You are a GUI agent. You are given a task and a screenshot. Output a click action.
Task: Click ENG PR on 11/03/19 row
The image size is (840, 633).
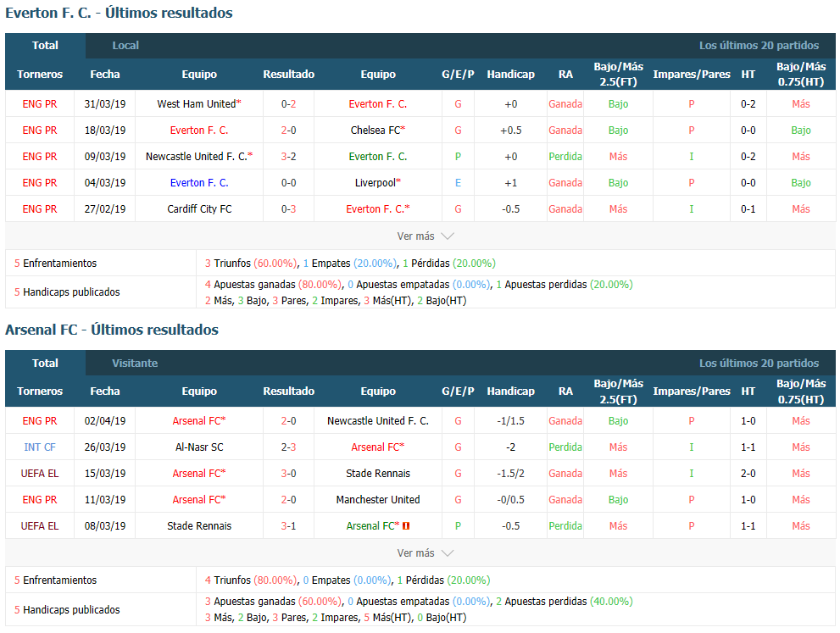[x=40, y=500]
